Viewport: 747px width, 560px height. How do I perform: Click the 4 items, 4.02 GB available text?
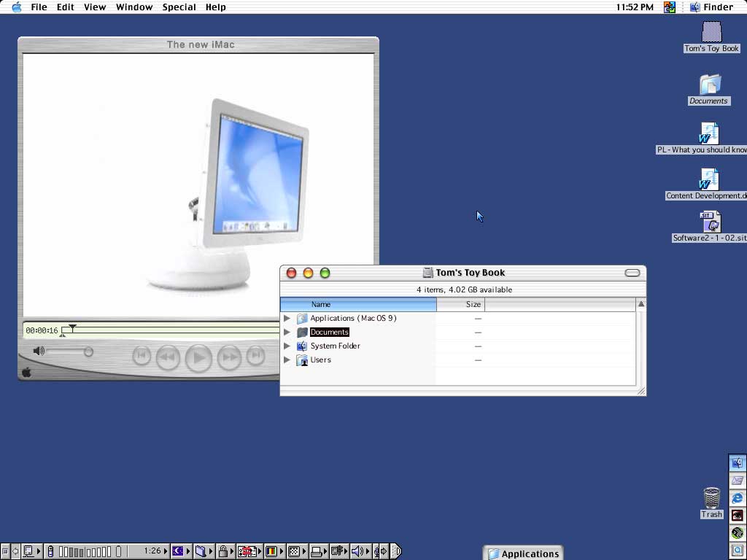pos(464,289)
